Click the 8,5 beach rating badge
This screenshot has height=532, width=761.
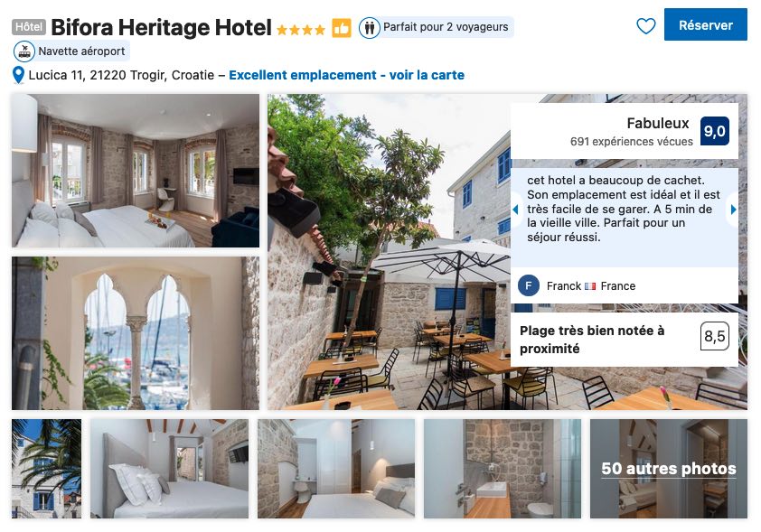pyautogui.click(x=714, y=336)
